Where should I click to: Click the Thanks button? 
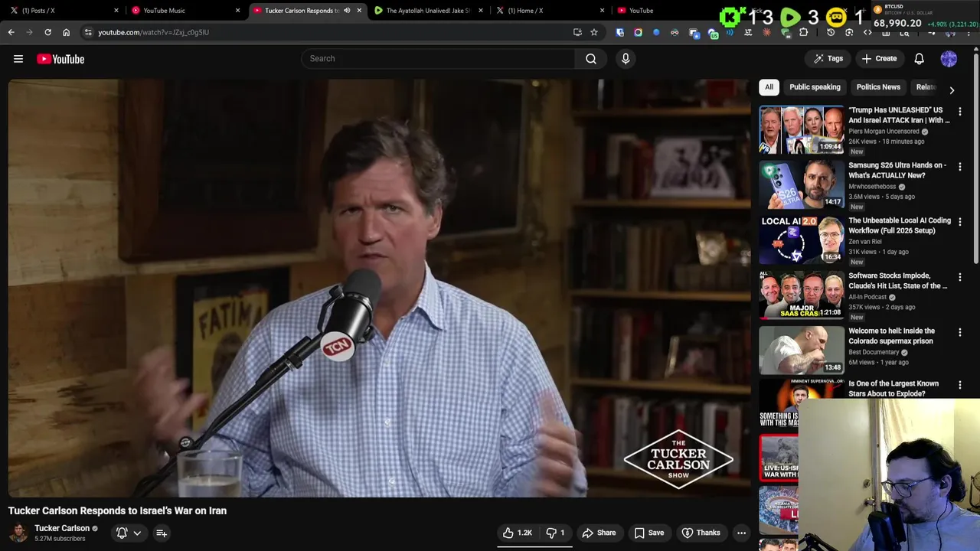tap(701, 533)
